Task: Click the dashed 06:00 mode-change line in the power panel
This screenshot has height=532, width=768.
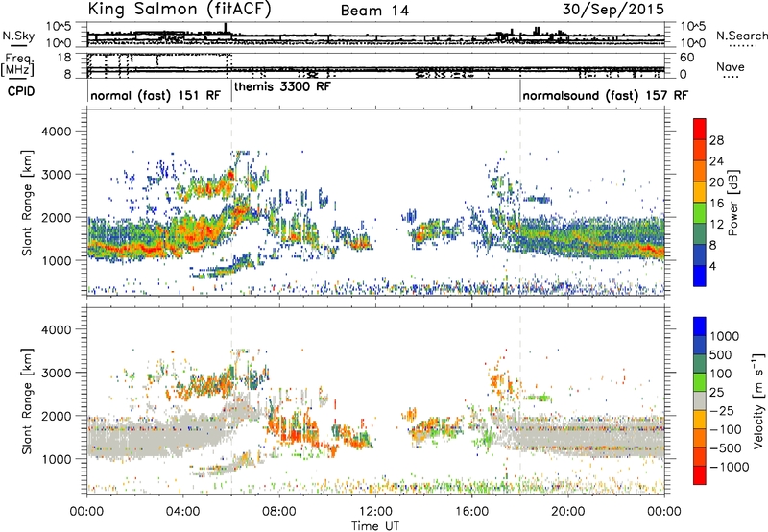Action: pyautogui.click(x=231, y=203)
